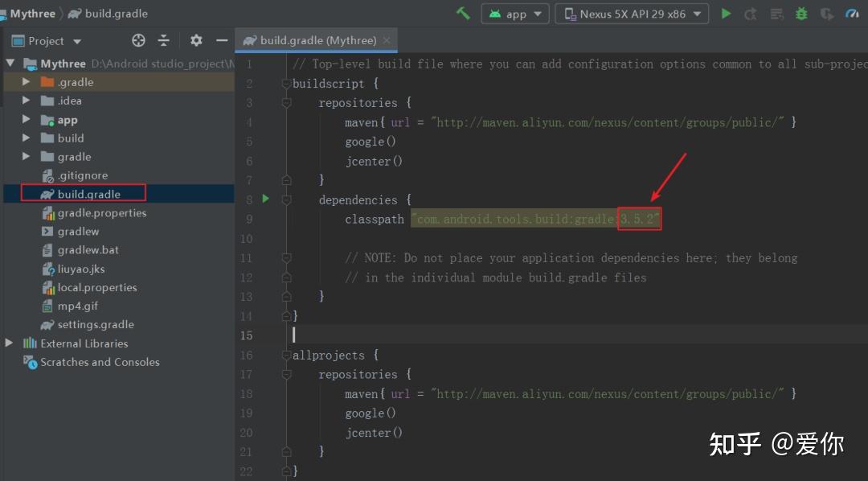Click the aliyun maven URL on line 4
868x481 pixels.
coord(608,122)
